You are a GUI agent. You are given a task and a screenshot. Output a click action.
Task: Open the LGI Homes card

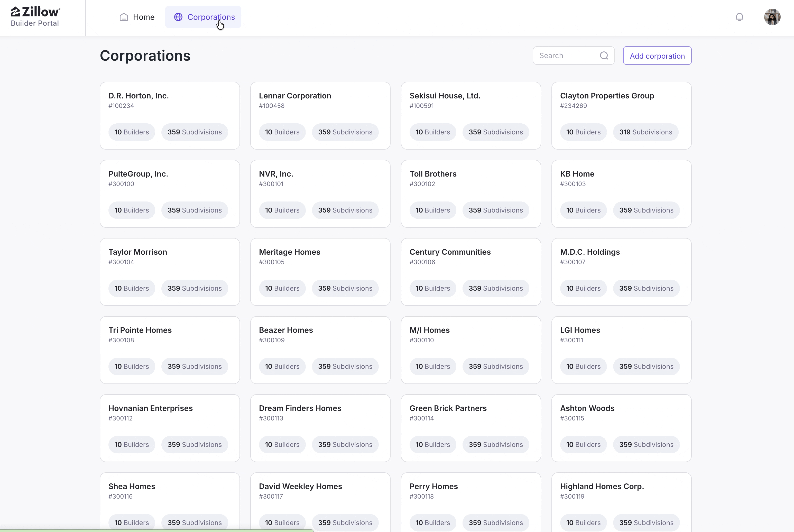621,350
